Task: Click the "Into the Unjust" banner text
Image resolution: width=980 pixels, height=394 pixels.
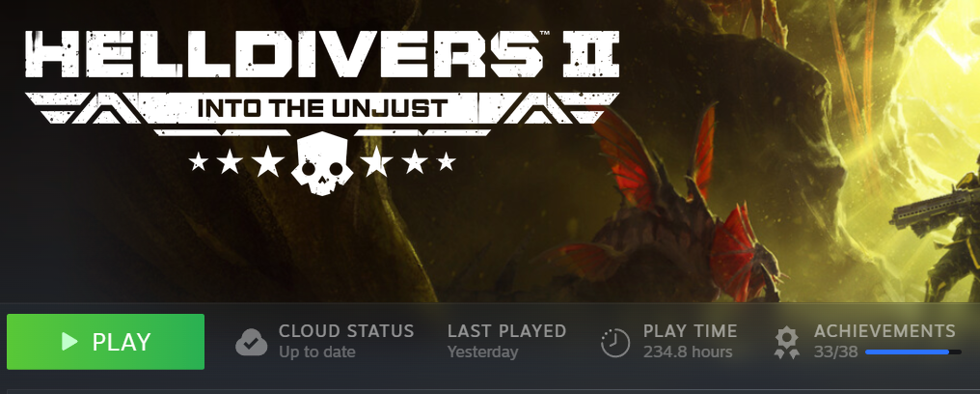Action: tap(322, 108)
